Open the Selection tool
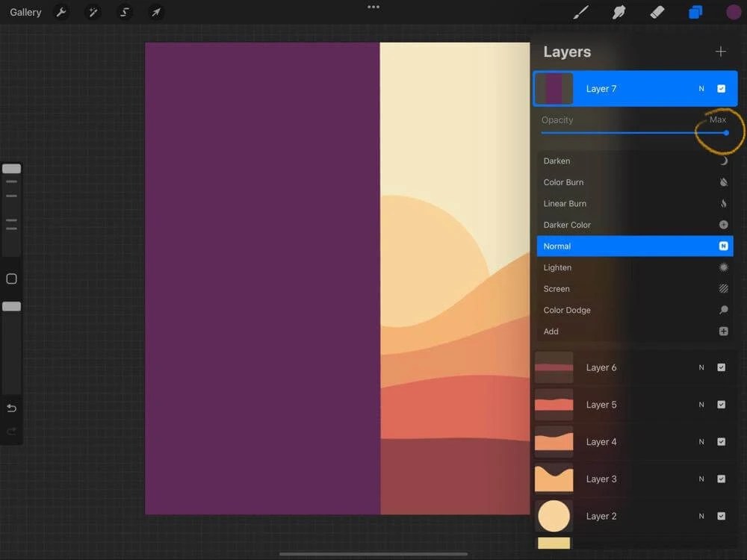Image resolution: width=747 pixels, height=560 pixels. [124, 12]
